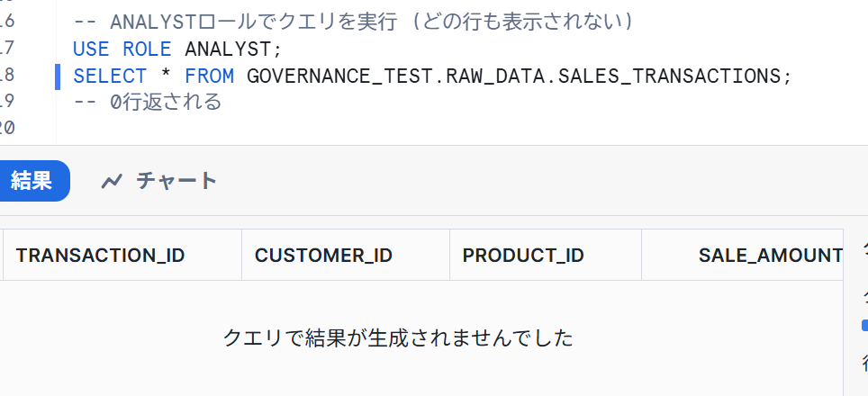Click the blue indicator in the right side panel

[x=864, y=325]
